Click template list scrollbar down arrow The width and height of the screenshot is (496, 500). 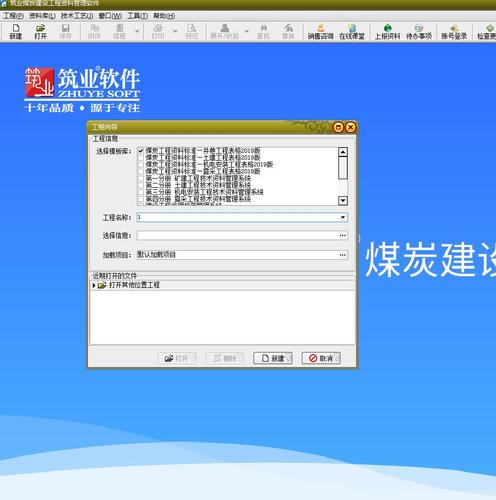pos(343,201)
